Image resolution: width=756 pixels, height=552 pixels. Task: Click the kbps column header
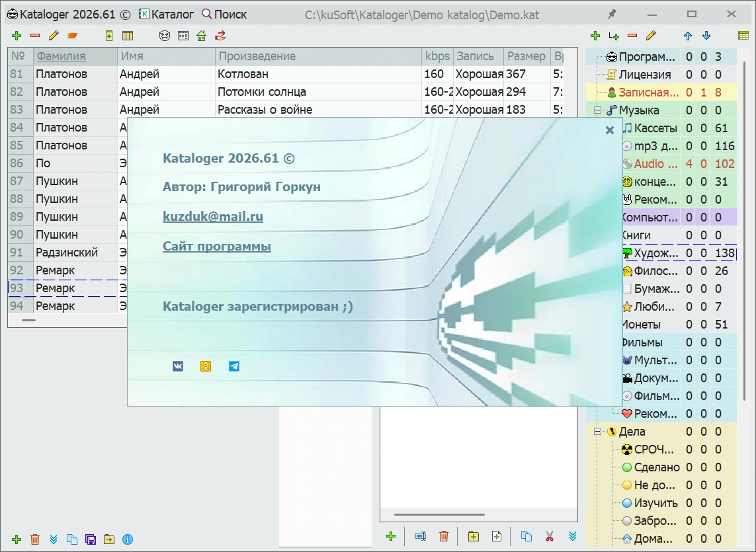[x=437, y=56]
